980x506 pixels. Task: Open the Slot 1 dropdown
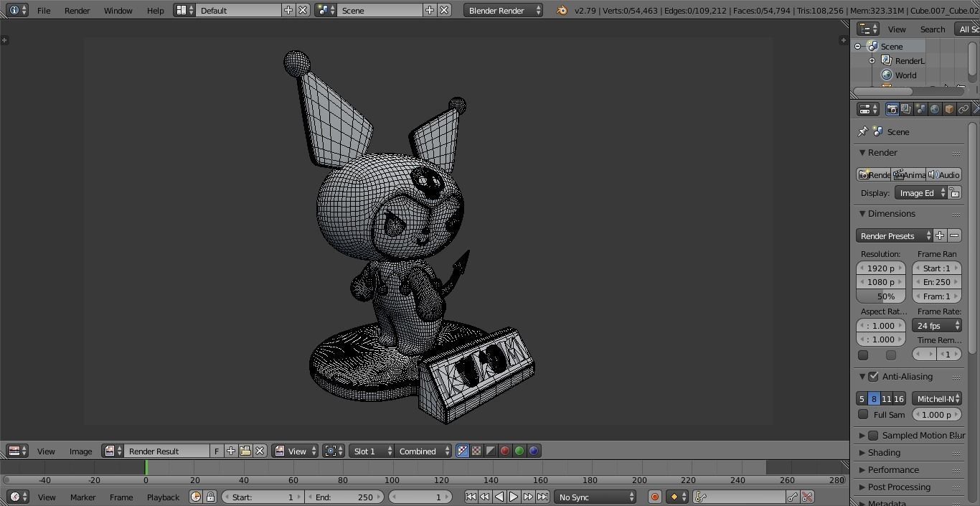tap(371, 451)
